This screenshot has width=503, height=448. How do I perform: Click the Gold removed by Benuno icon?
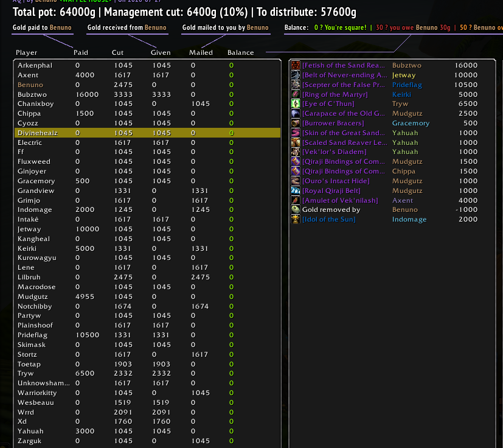coord(296,209)
